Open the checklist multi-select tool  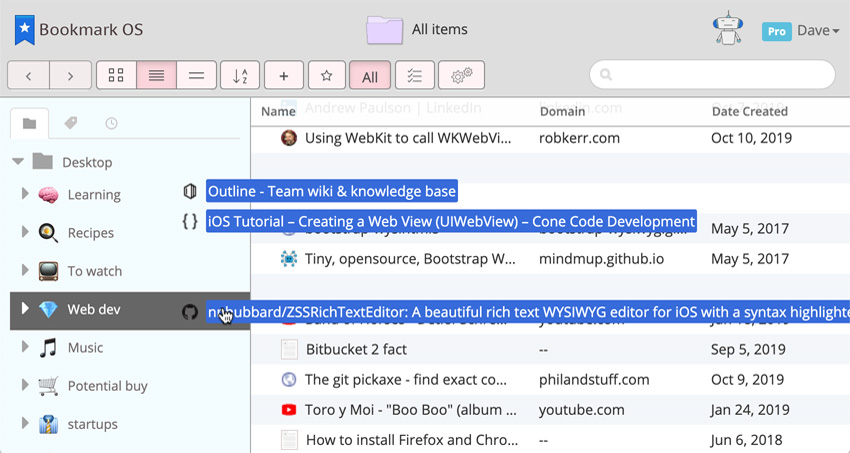[415, 76]
